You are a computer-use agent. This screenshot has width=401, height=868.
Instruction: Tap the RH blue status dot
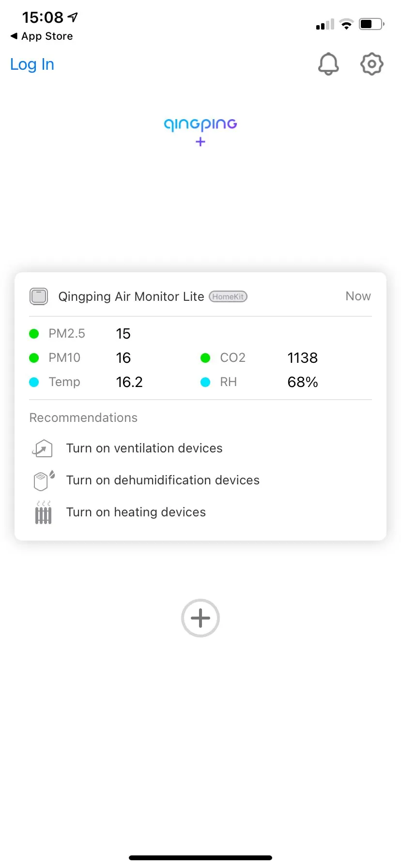click(205, 382)
